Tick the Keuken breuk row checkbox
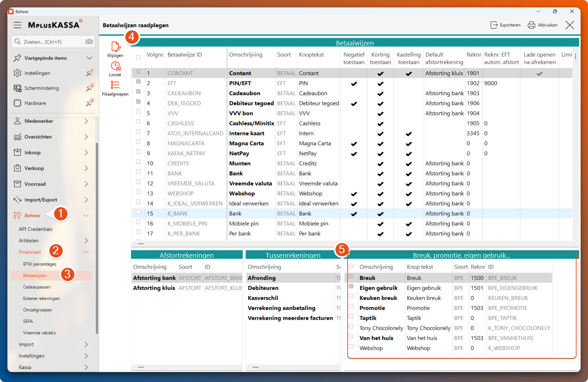Screen dimensions: 588x382 pyautogui.click(x=351, y=296)
